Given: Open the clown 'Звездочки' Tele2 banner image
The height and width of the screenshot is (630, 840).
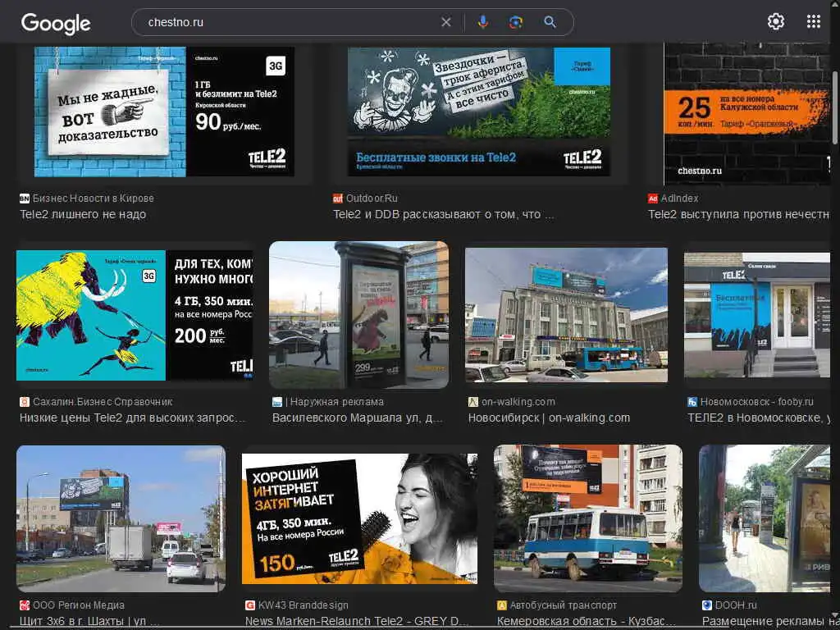Looking at the screenshot, I should (479, 112).
